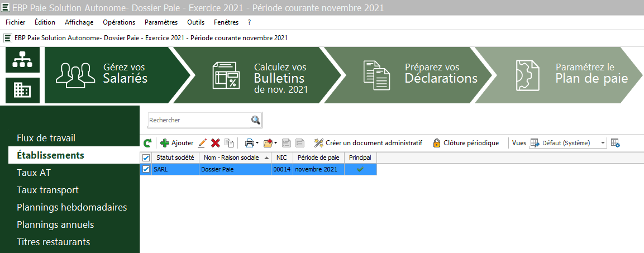The image size is (644, 253).
Task: Open the Affichage menu
Action: point(79,22)
